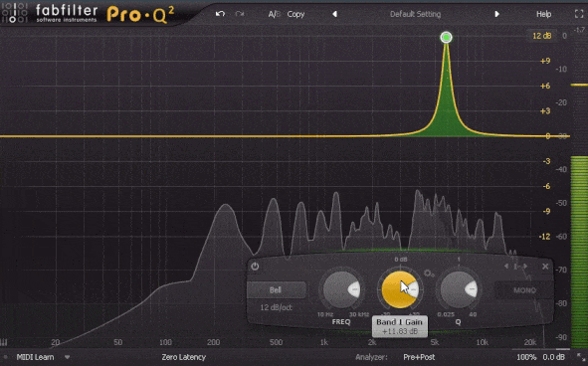Toggle the band power button
588x366 pixels.
coord(255,267)
